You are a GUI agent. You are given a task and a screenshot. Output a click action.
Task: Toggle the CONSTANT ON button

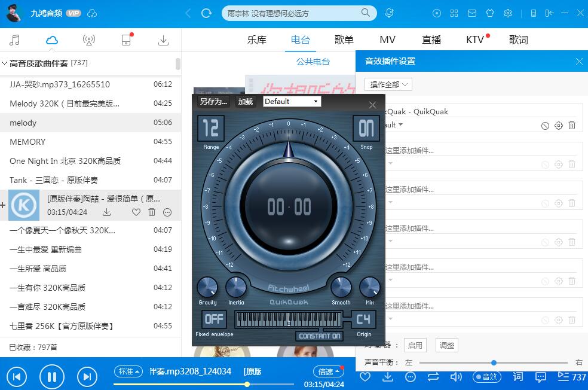point(319,336)
